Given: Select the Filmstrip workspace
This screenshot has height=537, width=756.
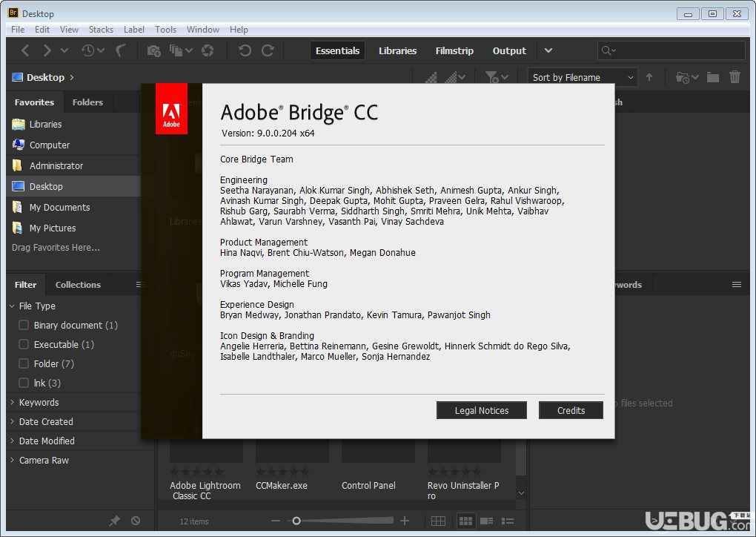Looking at the screenshot, I should coord(454,50).
